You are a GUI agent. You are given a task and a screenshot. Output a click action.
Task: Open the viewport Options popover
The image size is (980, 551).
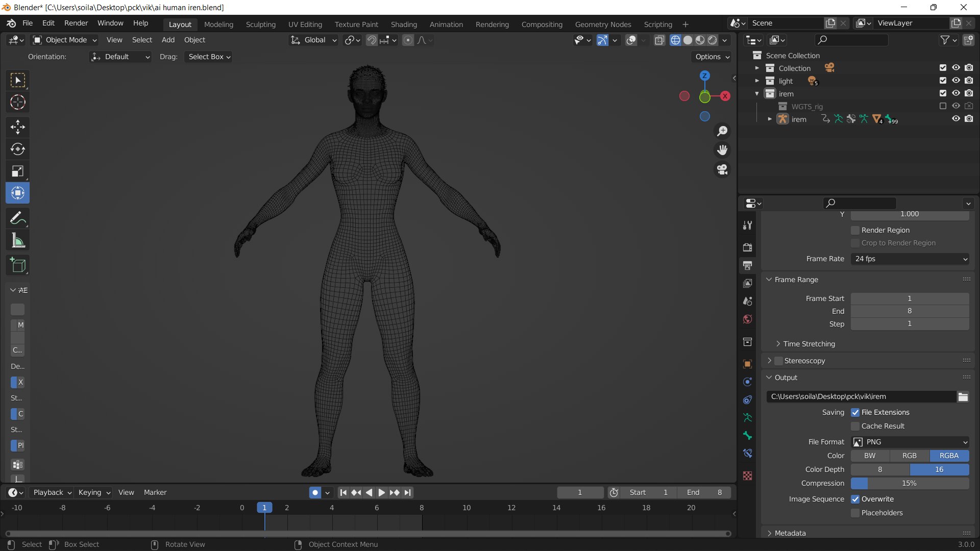click(x=713, y=57)
